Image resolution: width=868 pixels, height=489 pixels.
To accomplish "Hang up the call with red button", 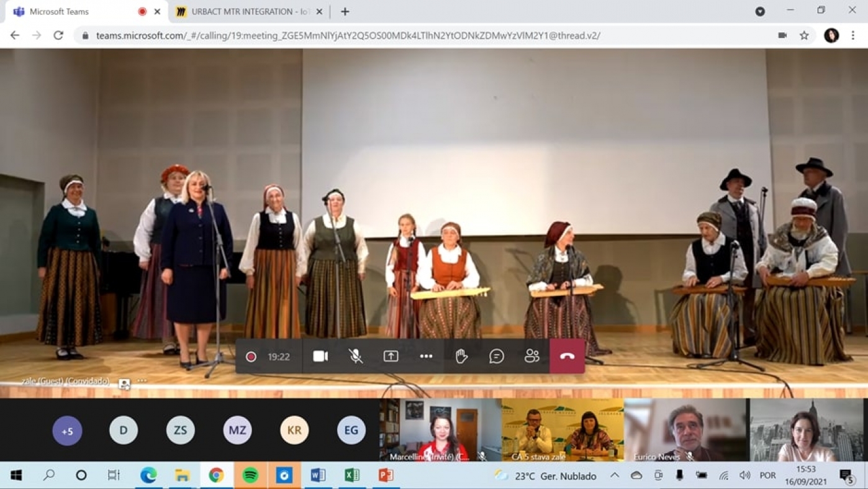I will coord(567,356).
